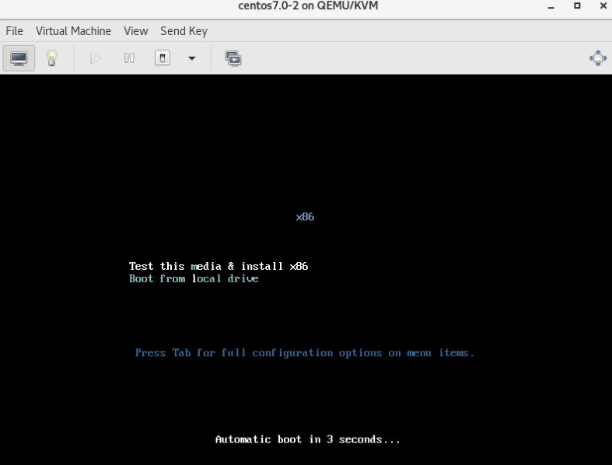Open the Virtual Machine menu
The width and height of the screenshot is (612, 465).
click(x=73, y=31)
